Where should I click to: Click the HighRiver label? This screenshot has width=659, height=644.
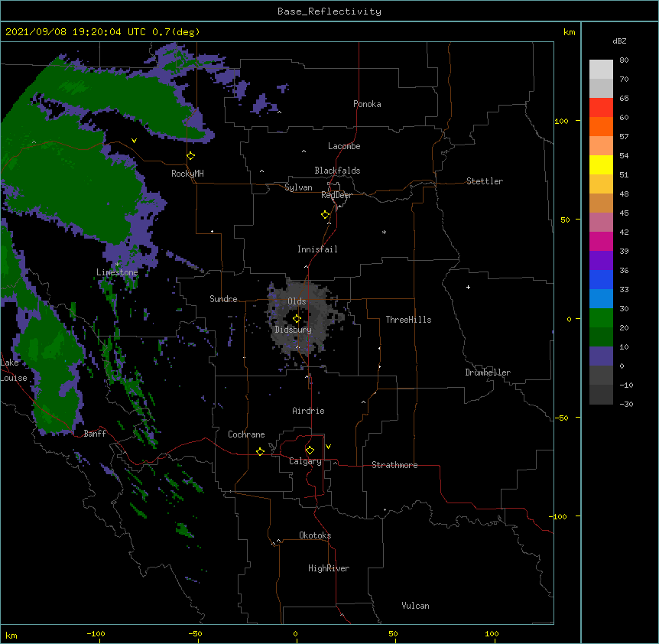[x=329, y=568]
